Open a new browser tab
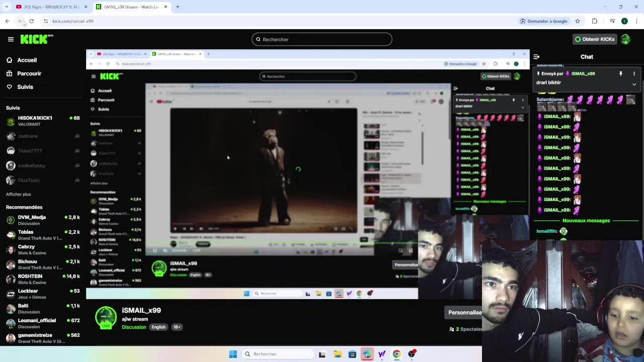The image size is (644, 362). (178, 7)
